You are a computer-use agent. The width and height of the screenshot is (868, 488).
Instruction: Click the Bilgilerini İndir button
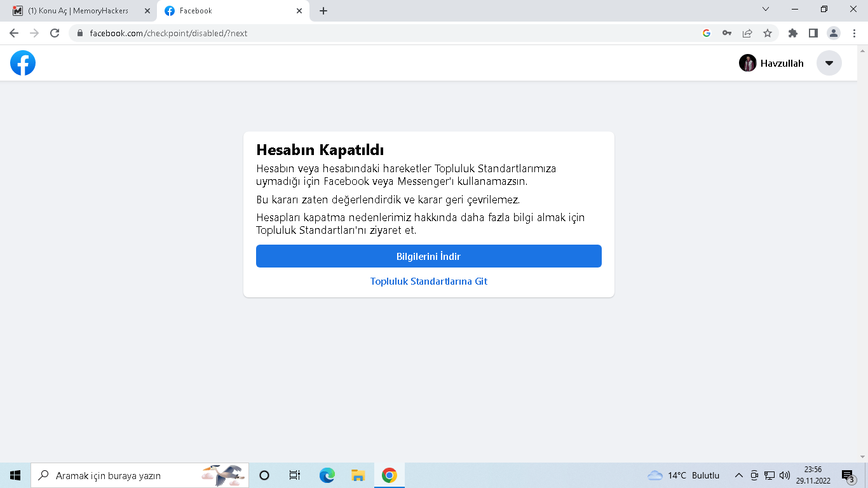[x=429, y=256]
